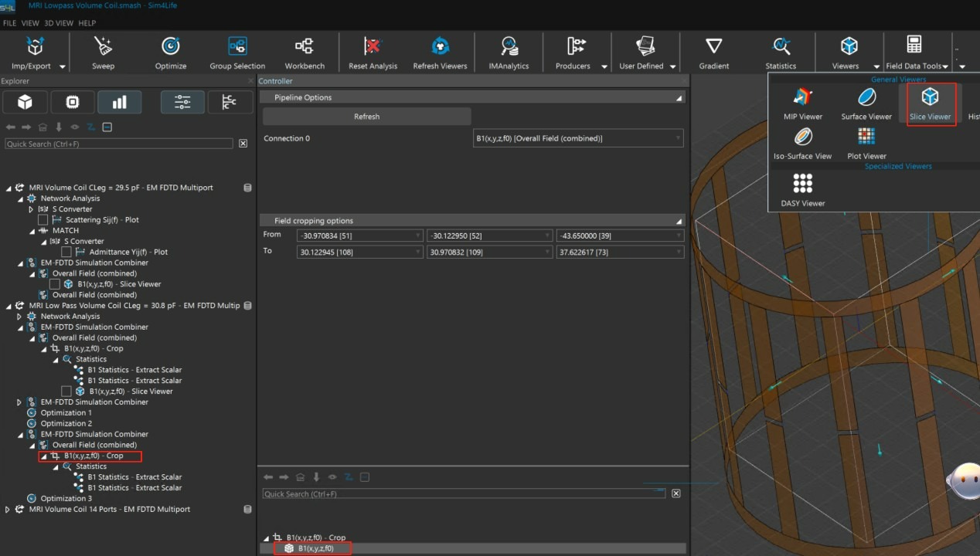980x556 pixels.
Task: Check the Admittance Yij(f) - Plot box
Action: click(x=66, y=252)
